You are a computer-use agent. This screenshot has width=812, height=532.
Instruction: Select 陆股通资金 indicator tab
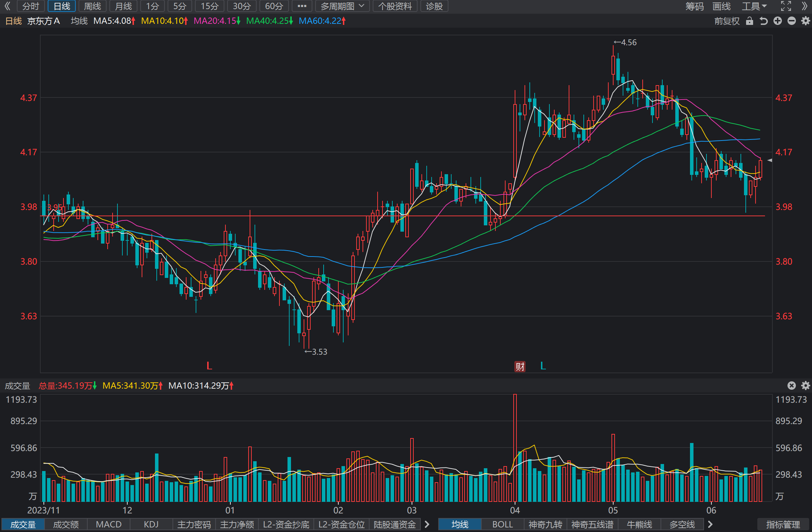pyautogui.click(x=395, y=525)
